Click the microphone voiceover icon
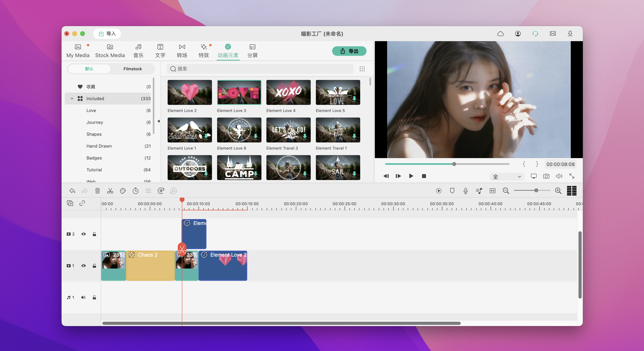The image size is (644, 351). pyautogui.click(x=465, y=191)
